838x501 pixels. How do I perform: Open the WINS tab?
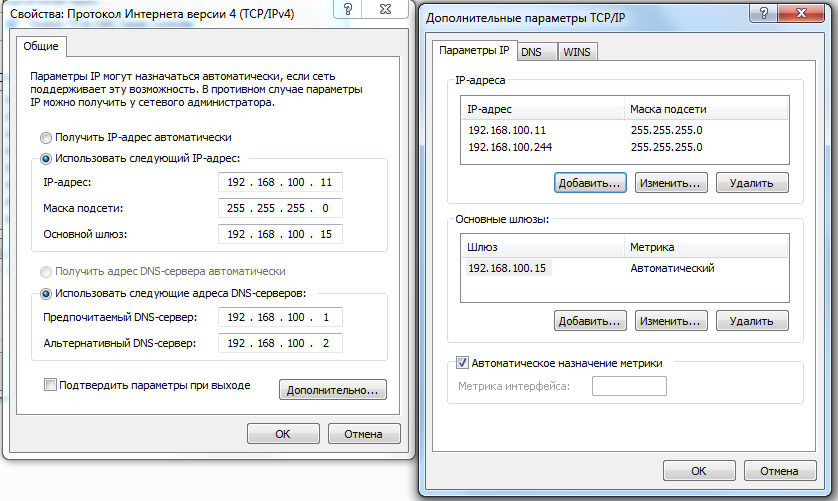pyautogui.click(x=576, y=51)
